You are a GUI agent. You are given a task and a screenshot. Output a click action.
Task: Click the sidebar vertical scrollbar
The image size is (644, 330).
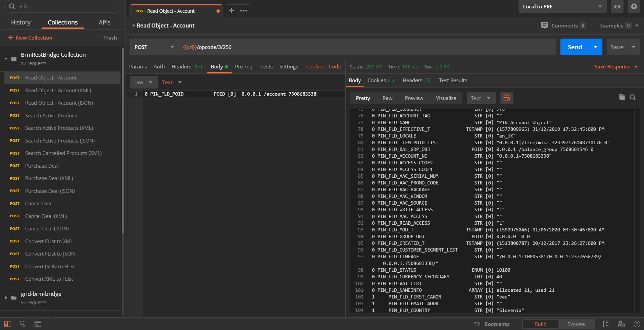tap(123, 141)
